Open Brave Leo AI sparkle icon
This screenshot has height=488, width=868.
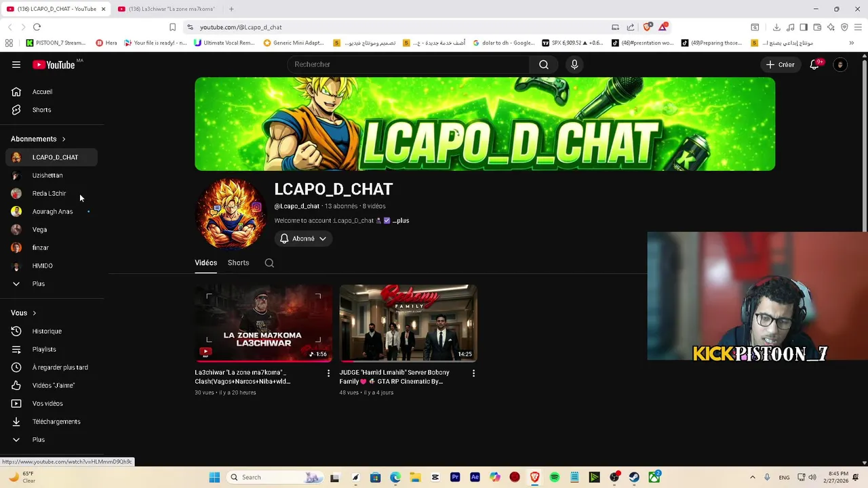831,27
